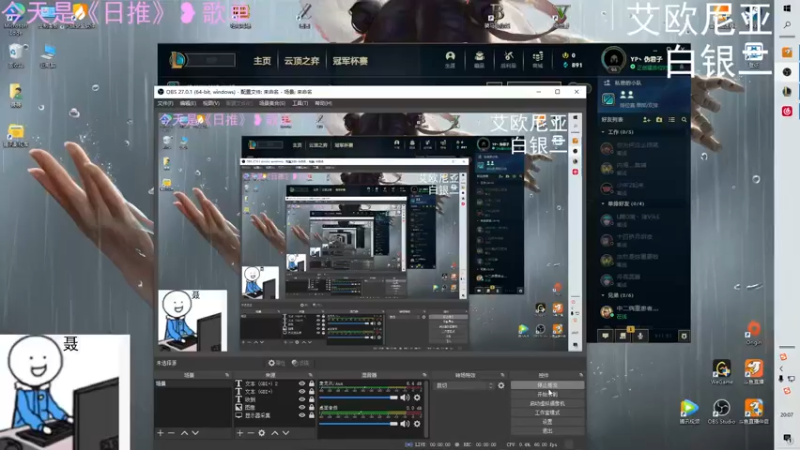800x450 pixels.
Task: Unlock the 文本 (GDI+) 2 source
Action: pyautogui.click(x=311, y=384)
